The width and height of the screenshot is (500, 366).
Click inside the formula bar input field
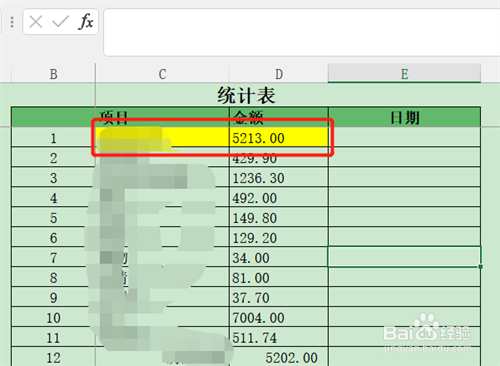pyautogui.click(x=302, y=32)
